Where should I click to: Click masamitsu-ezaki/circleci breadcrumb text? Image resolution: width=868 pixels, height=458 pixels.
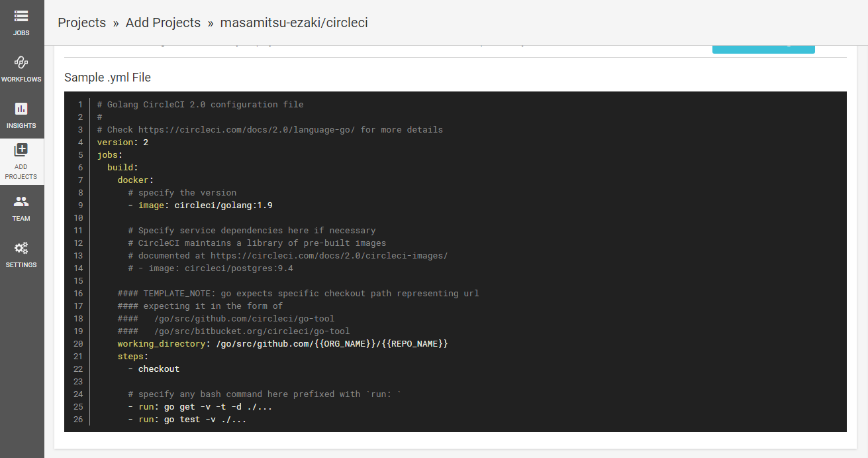pyautogui.click(x=294, y=23)
